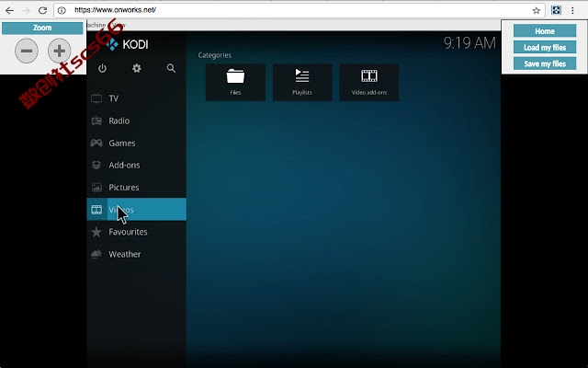Click the Kodi power icon

click(x=102, y=68)
